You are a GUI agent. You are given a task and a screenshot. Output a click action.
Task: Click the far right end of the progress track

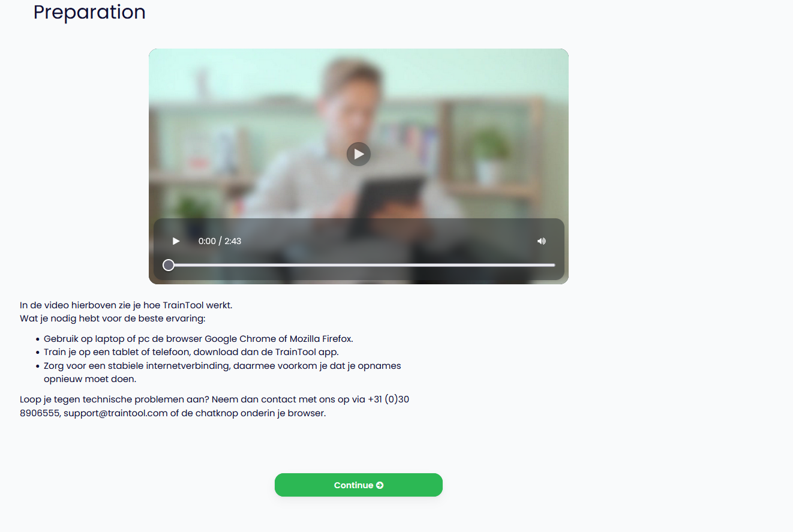(x=554, y=265)
